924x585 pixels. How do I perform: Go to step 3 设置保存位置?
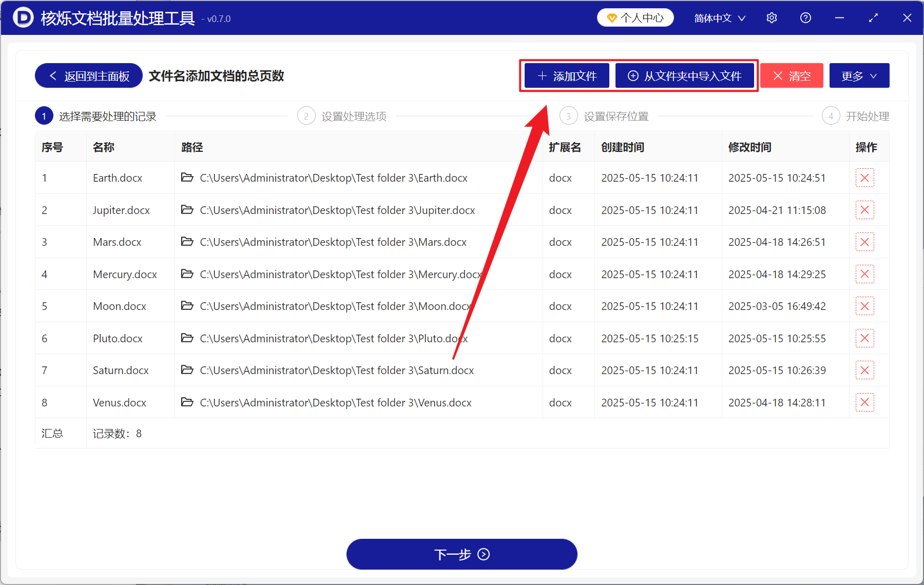[x=604, y=116]
